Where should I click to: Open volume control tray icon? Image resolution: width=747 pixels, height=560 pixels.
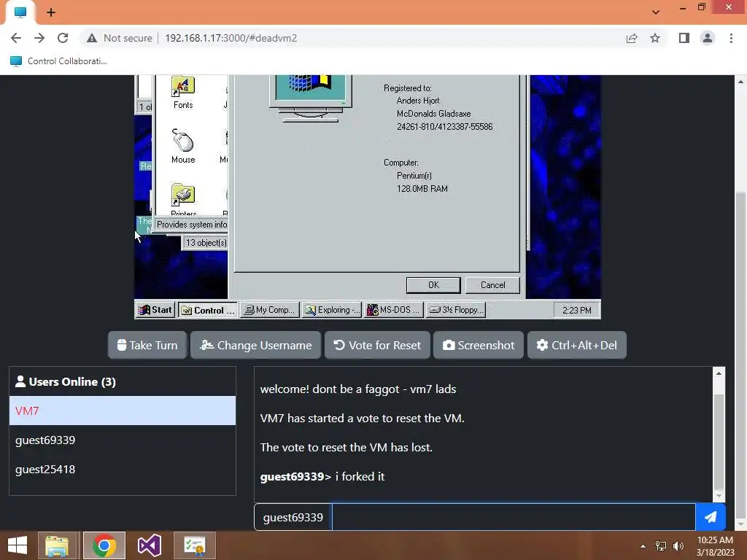point(678,546)
